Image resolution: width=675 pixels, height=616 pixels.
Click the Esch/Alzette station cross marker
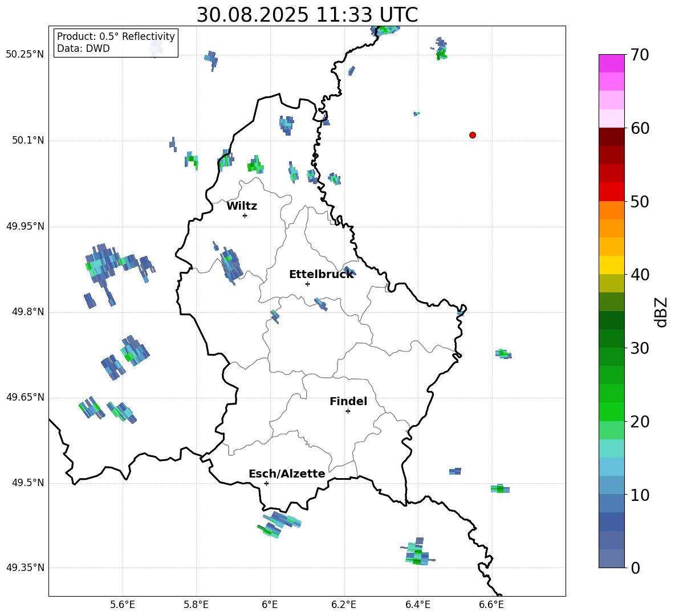click(x=266, y=483)
